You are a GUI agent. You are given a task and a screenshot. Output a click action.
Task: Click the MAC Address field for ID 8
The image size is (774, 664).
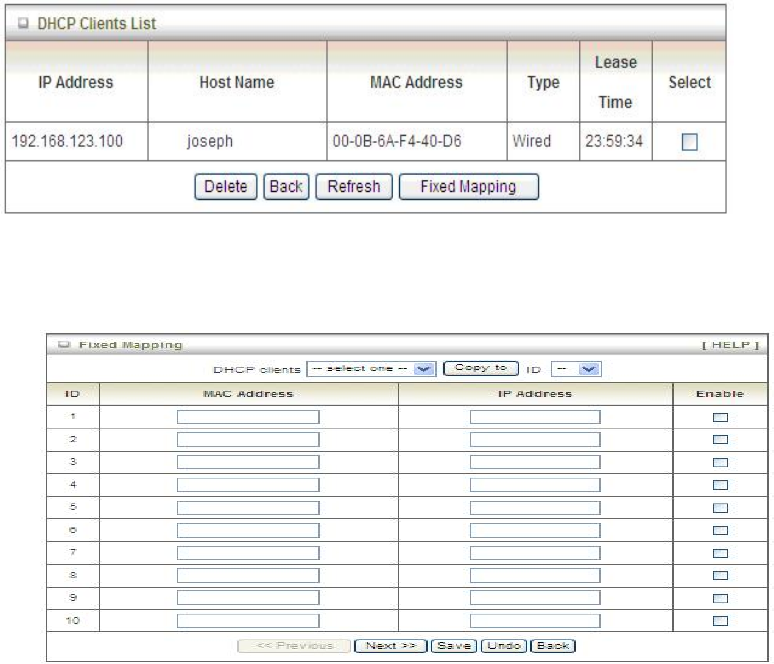pyautogui.click(x=248, y=575)
